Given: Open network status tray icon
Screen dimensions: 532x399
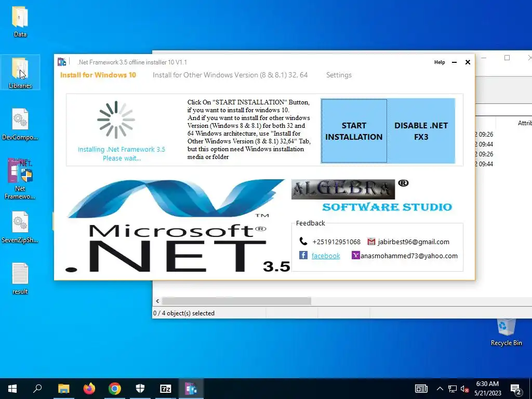Looking at the screenshot, I should 453,389.
